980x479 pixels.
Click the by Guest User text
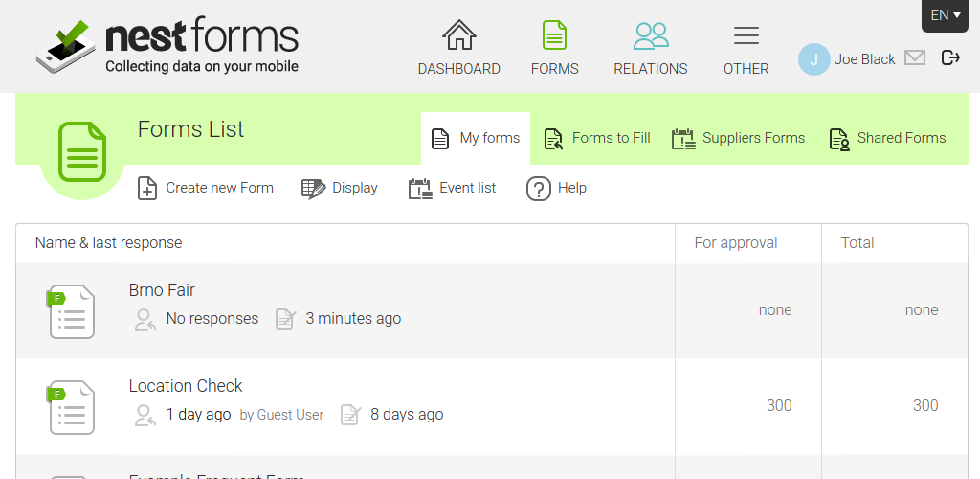point(282,415)
